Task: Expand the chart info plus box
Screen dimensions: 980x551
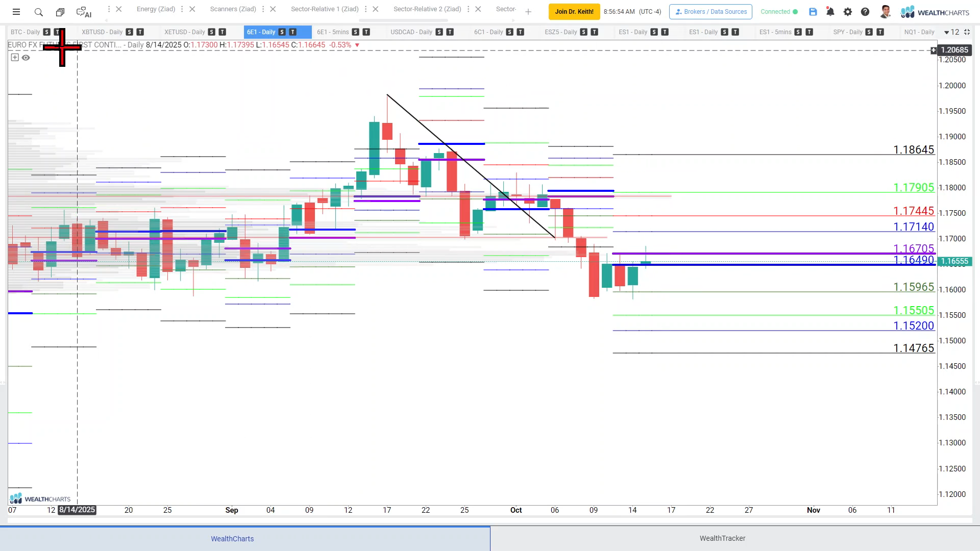Action: point(15,58)
